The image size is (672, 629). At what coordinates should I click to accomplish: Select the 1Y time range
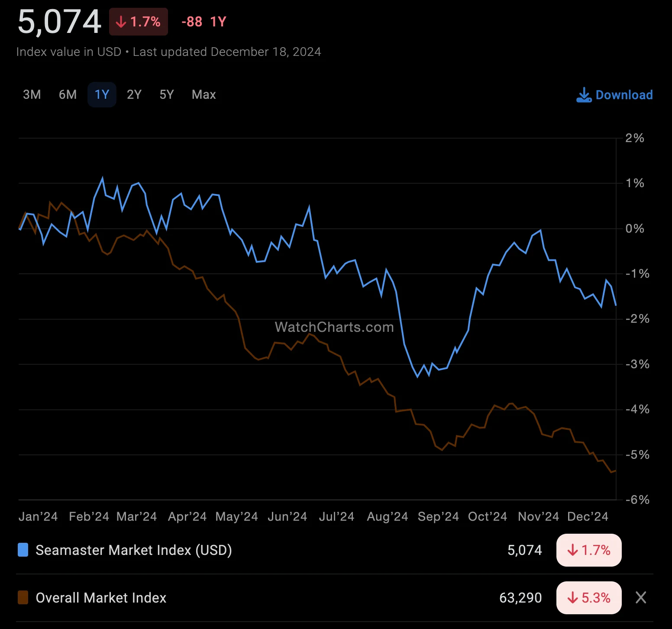pyautogui.click(x=102, y=94)
